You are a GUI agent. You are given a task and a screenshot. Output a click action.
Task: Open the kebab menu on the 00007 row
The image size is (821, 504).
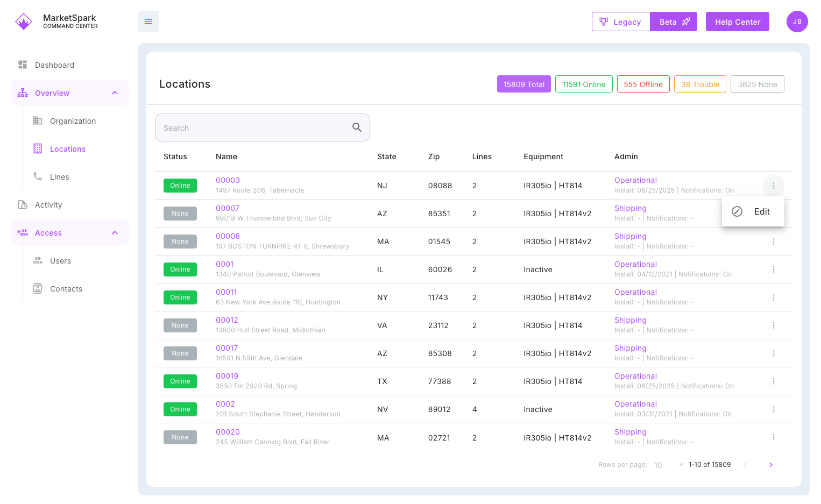[774, 214]
